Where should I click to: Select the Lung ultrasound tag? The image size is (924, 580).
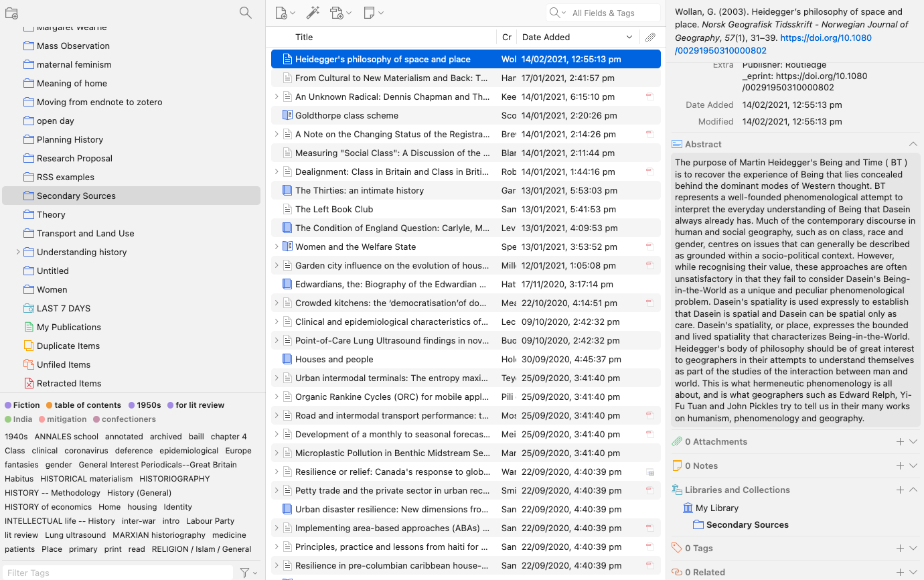pos(76,535)
